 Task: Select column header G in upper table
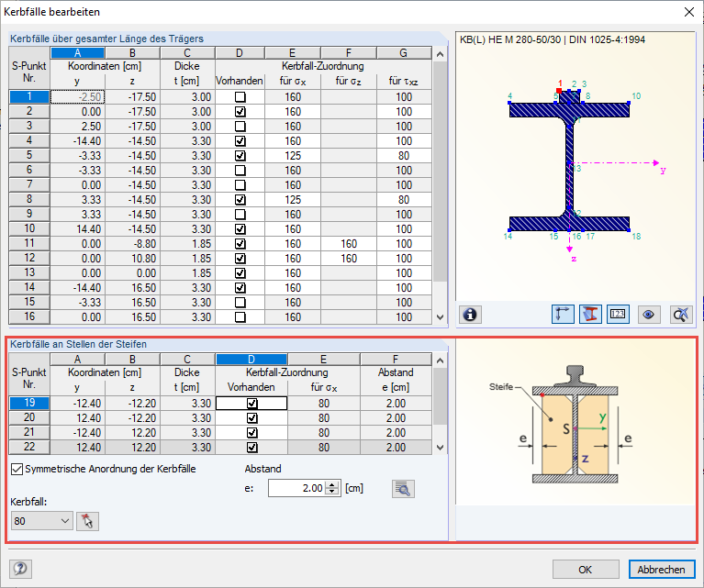(404, 53)
